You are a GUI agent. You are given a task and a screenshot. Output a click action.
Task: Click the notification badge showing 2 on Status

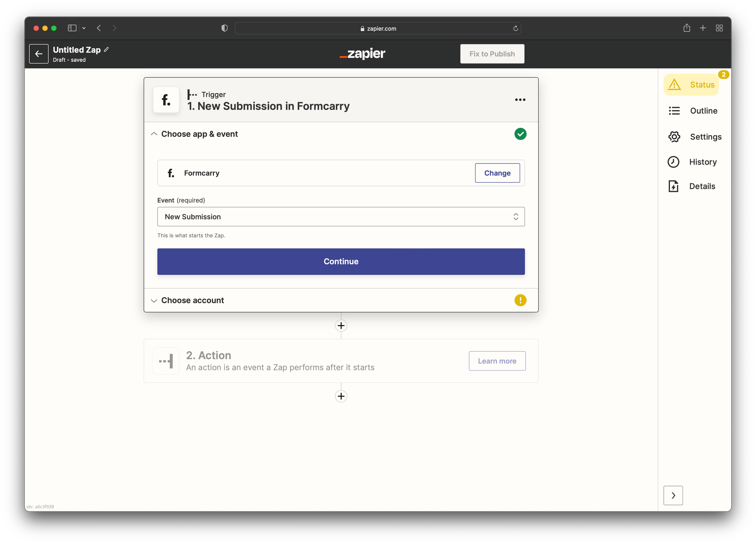(x=724, y=75)
